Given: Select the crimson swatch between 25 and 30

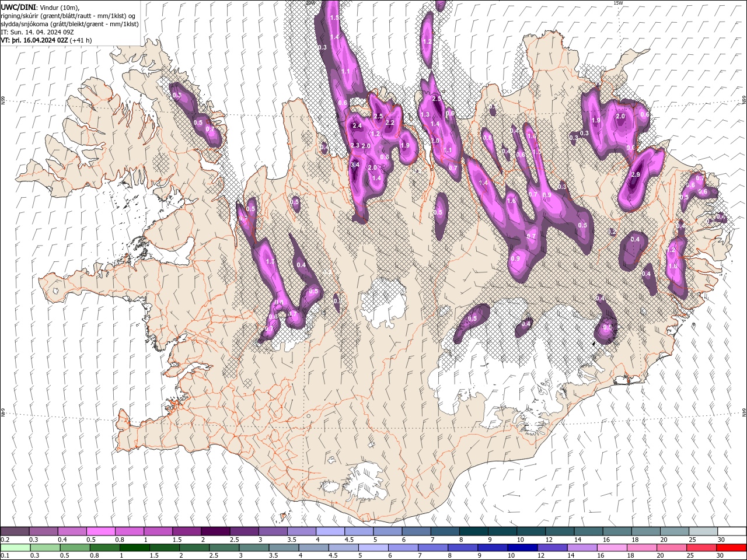Looking at the screenshot, I should point(701,548).
